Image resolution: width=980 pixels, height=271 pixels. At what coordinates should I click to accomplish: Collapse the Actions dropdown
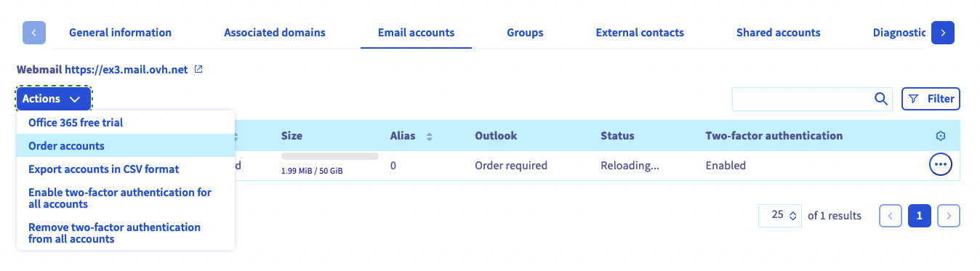click(x=54, y=99)
